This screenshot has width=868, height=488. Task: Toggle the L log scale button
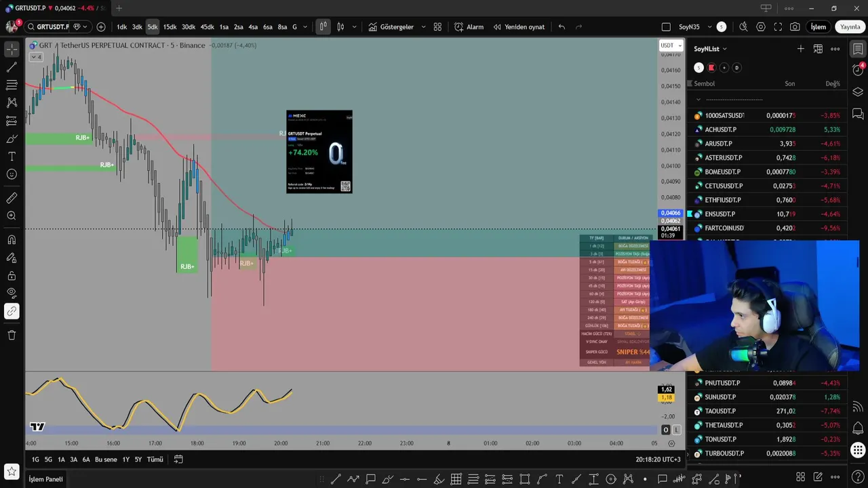pos(676,430)
